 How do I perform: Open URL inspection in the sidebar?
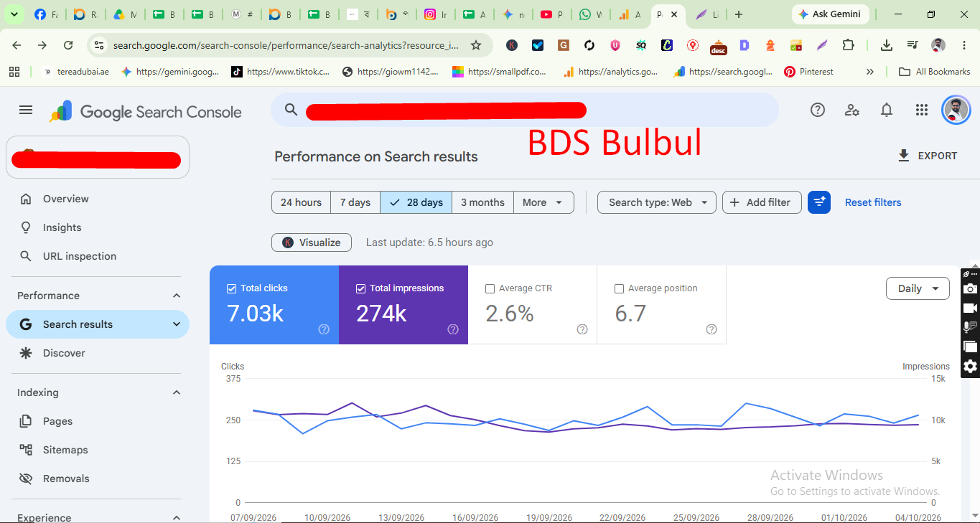98,256
